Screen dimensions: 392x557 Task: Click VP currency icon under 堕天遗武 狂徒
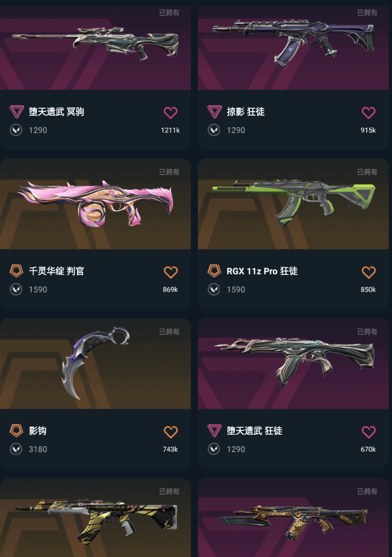click(214, 449)
